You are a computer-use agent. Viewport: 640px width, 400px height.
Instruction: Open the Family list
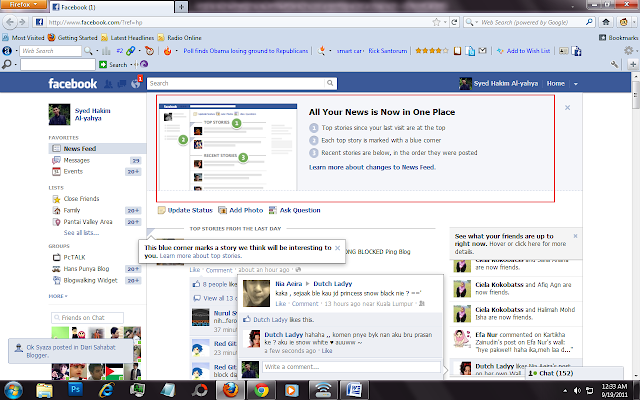(x=72, y=210)
